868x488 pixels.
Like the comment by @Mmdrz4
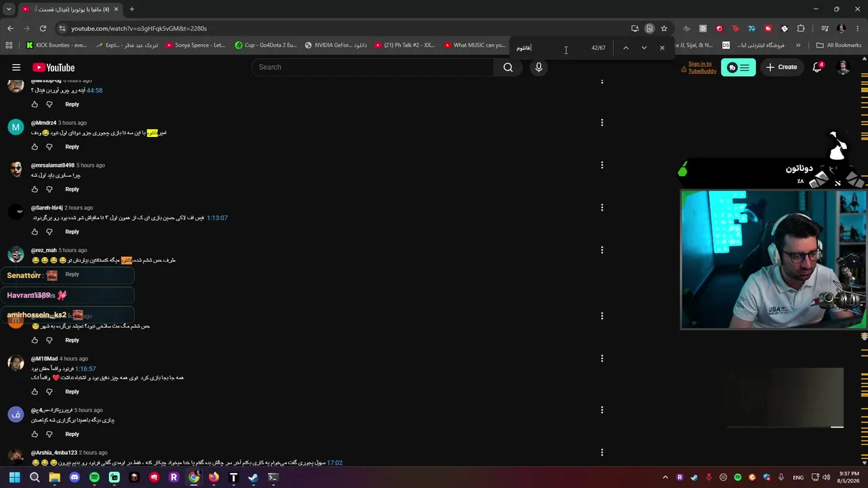click(35, 147)
